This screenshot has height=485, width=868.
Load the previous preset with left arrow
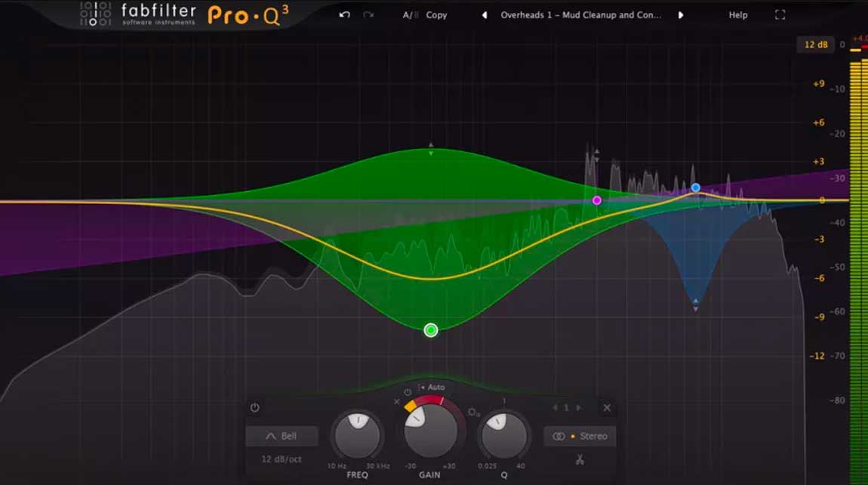coord(485,15)
